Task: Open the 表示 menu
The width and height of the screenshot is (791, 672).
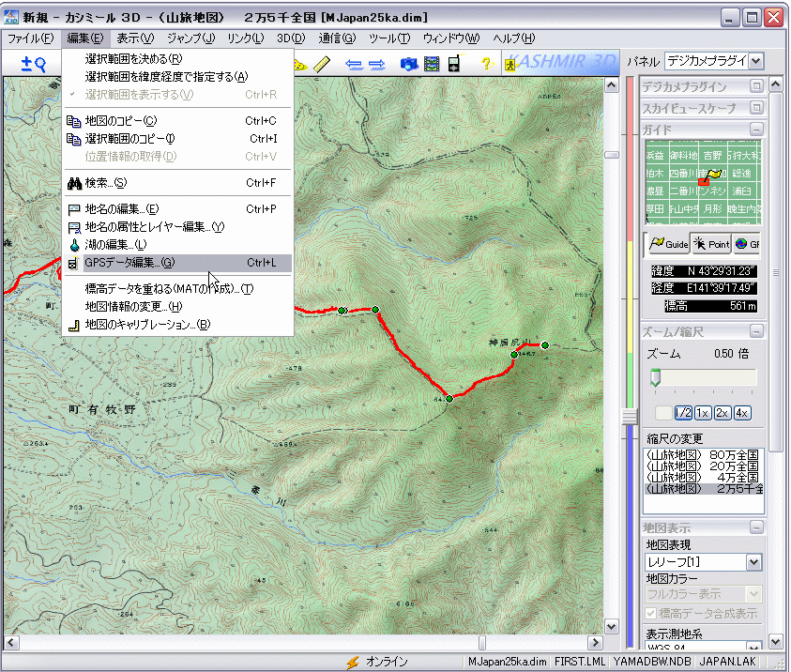Action: click(x=135, y=38)
